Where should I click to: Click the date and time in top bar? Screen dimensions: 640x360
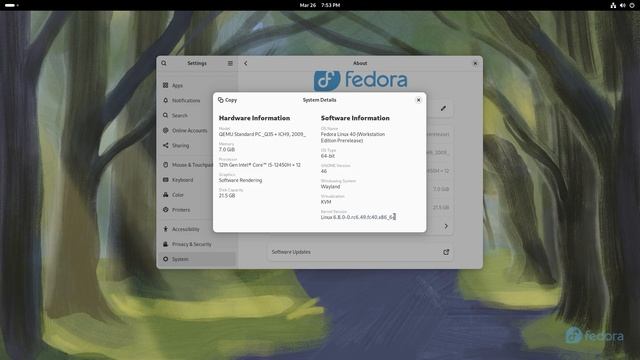click(x=320, y=5)
